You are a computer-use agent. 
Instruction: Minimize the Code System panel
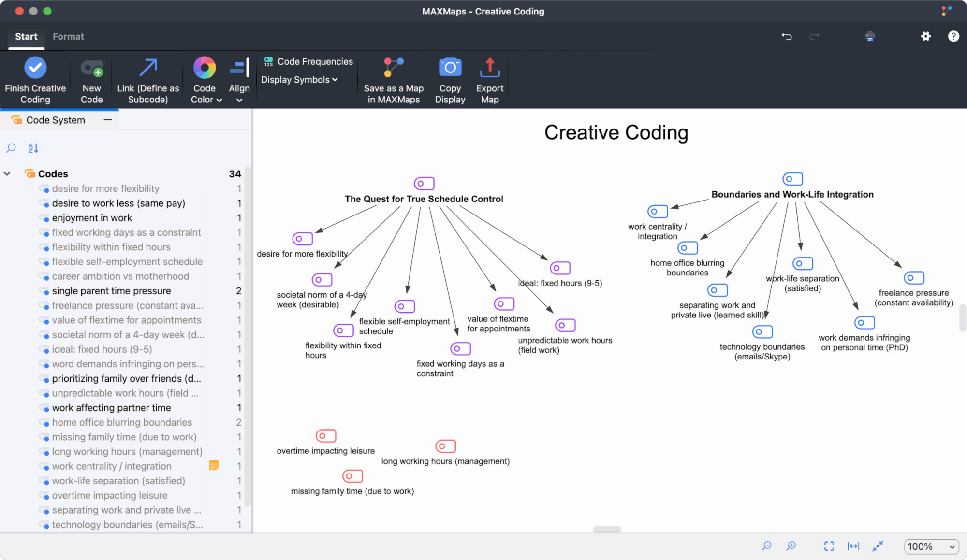(x=108, y=120)
